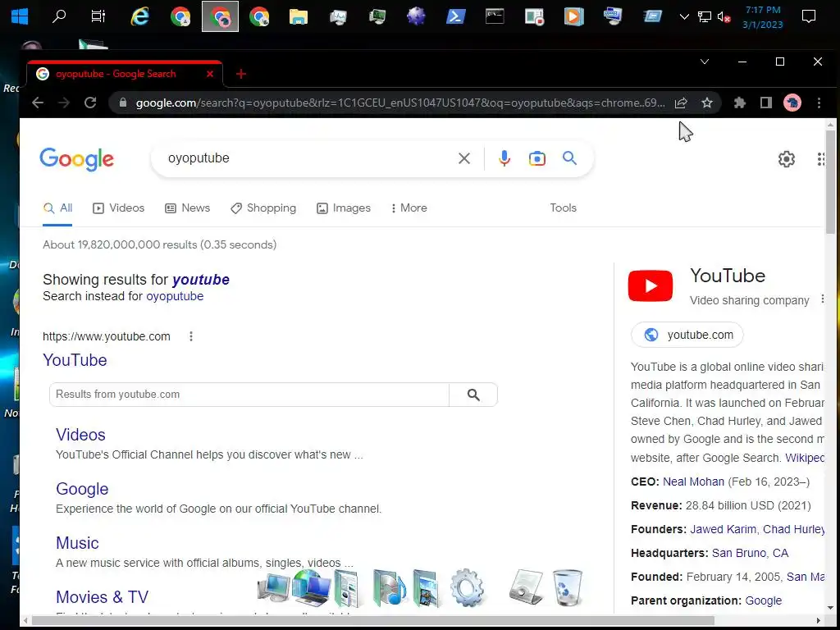Open the Chrome profile avatar

(792, 103)
